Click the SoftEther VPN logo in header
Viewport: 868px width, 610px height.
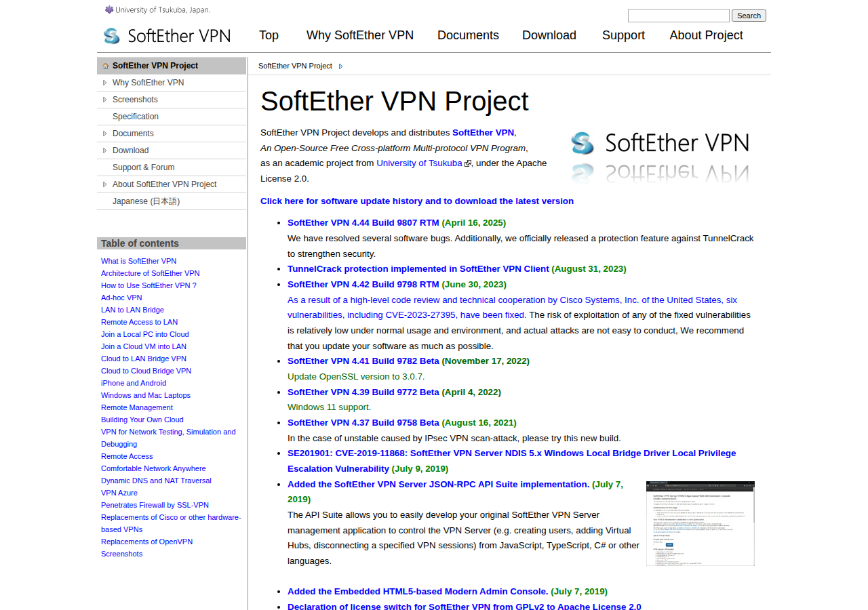click(x=167, y=36)
